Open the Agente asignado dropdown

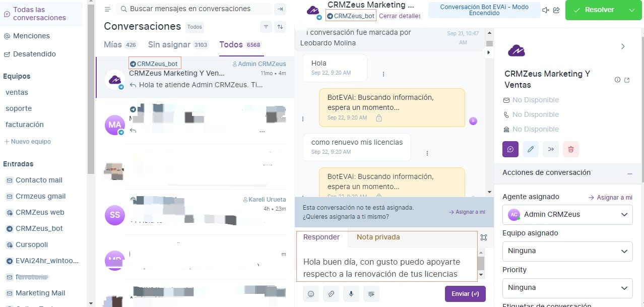click(567, 214)
